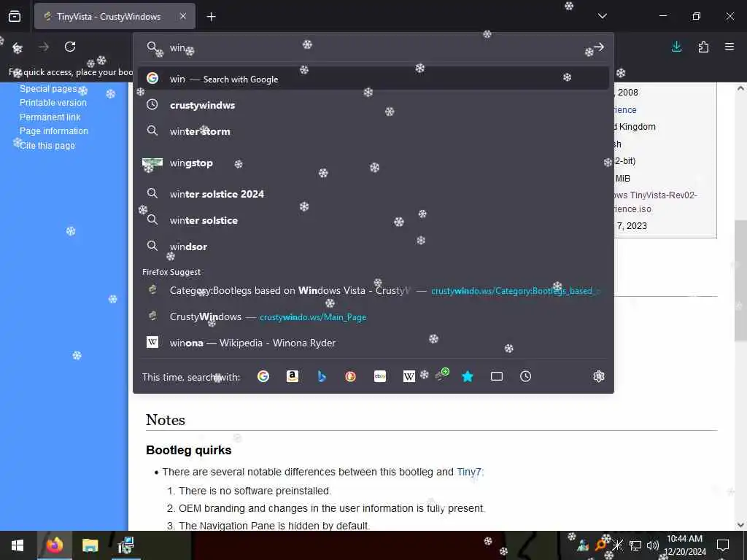Click the orange magnifier tray icon
Viewport: 747px width, 560px height.
click(x=600, y=545)
